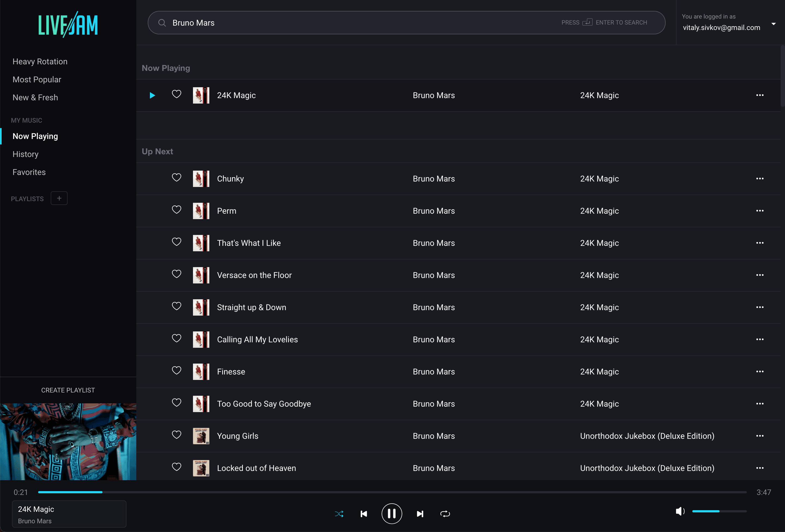Seek within the song progress bar
Viewport: 785px width, 532px height.
[392, 492]
